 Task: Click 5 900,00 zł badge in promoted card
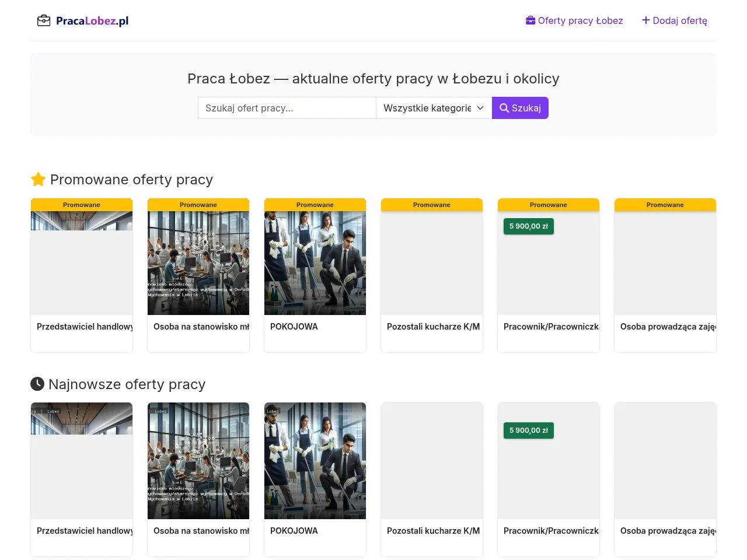point(529,226)
